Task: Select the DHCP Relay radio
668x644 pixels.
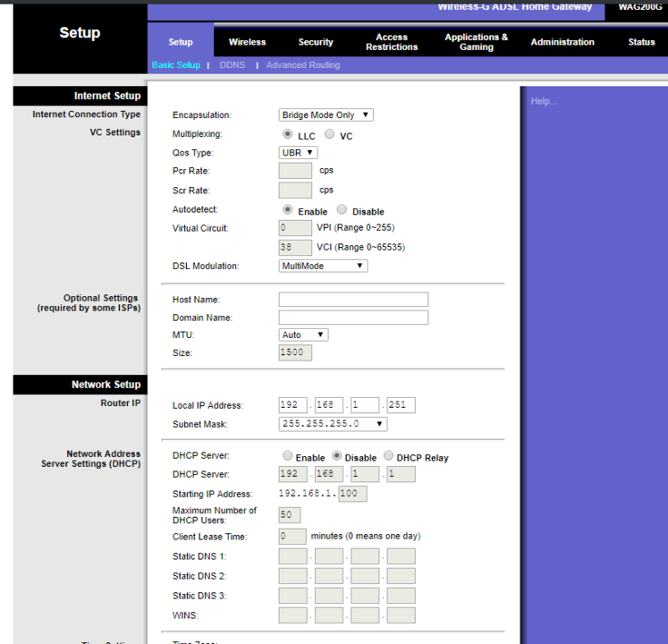Action: click(388, 455)
